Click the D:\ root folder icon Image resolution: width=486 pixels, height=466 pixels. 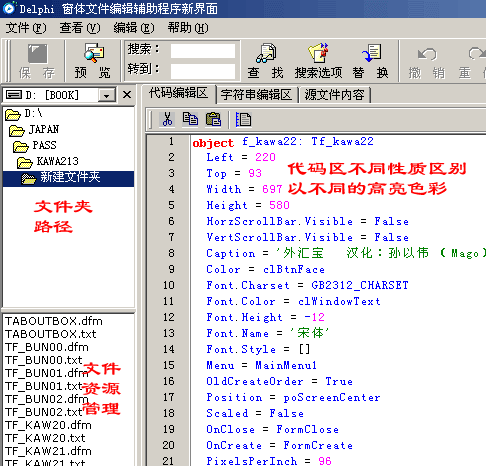point(13,115)
